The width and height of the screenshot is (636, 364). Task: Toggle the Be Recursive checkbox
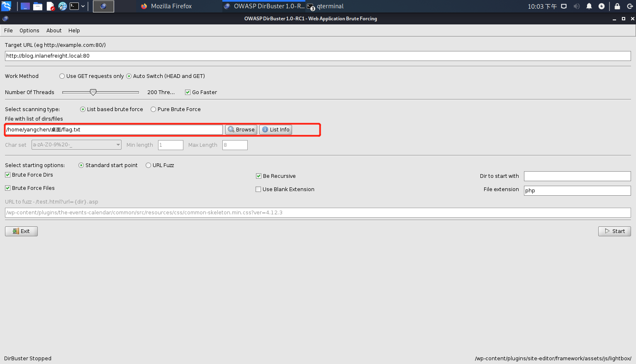276,176
